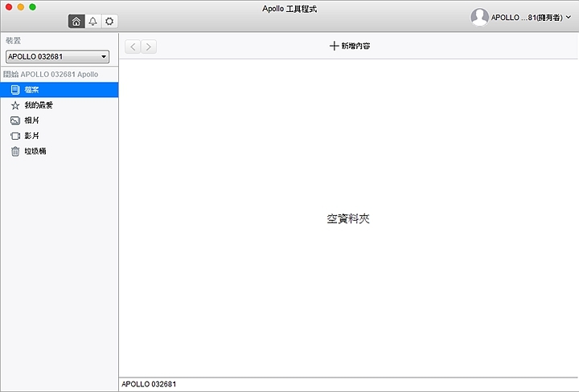Open the 裝置 device dropdown
579x392 pixels.
point(57,57)
